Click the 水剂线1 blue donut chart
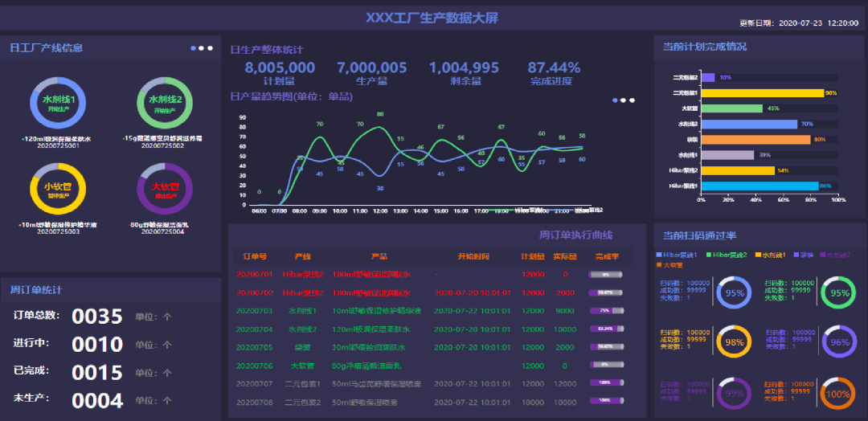 57,104
